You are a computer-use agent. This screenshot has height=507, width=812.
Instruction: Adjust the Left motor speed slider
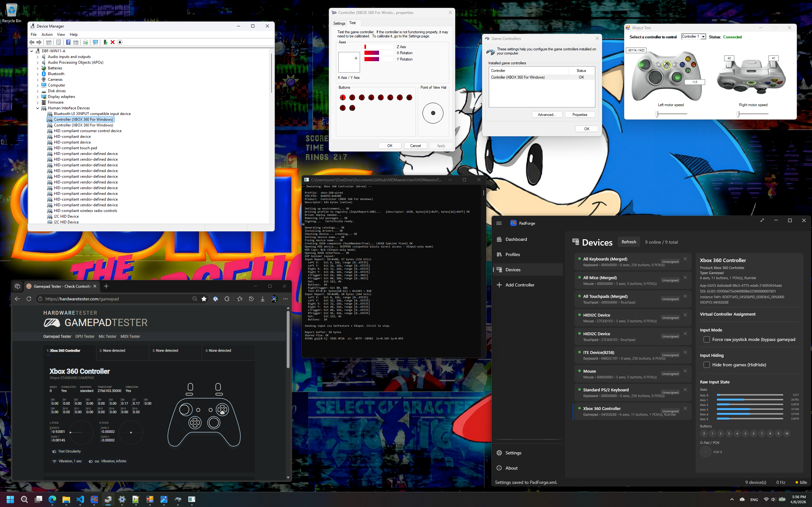pyautogui.click(x=657, y=114)
